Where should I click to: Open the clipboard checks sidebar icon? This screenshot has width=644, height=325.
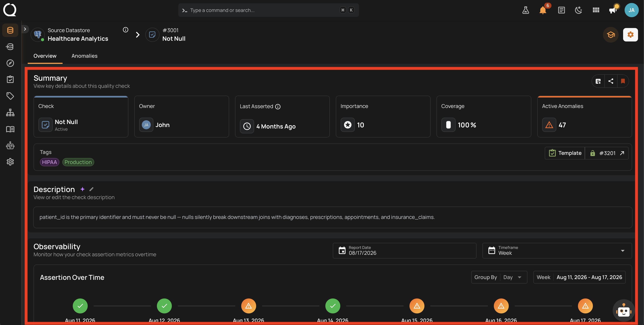point(10,79)
